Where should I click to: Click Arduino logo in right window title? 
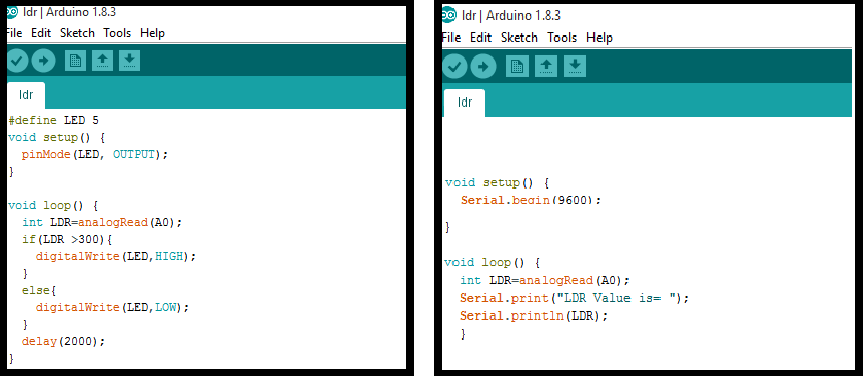pos(449,15)
